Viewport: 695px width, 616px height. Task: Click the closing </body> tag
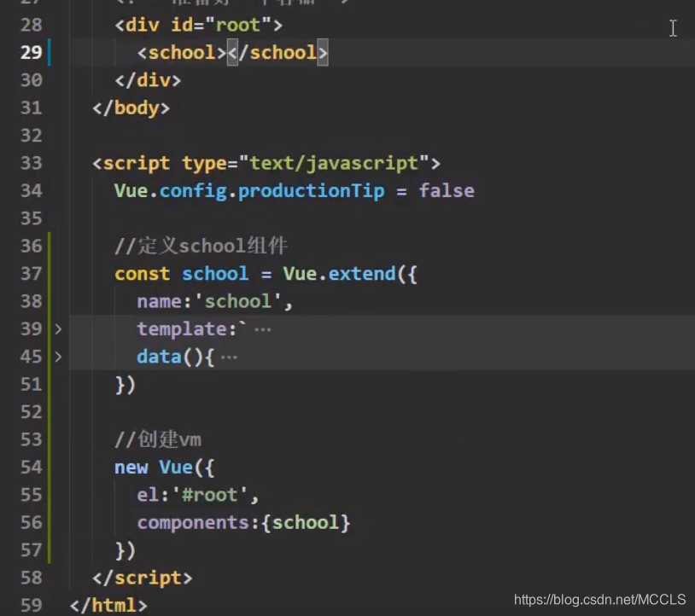click(131, 108)
